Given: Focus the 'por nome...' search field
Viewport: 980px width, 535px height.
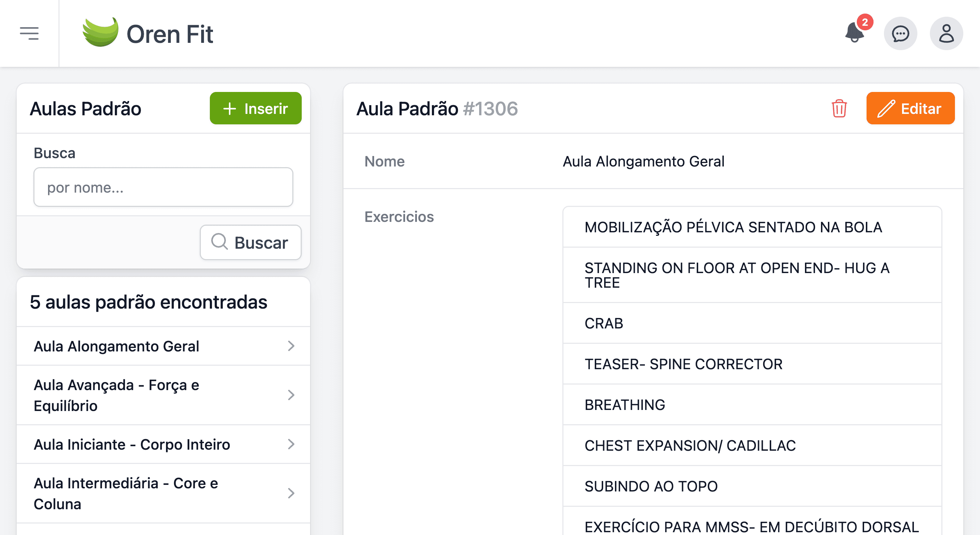Looking at the screenshot, I should [x=163, y=187].
